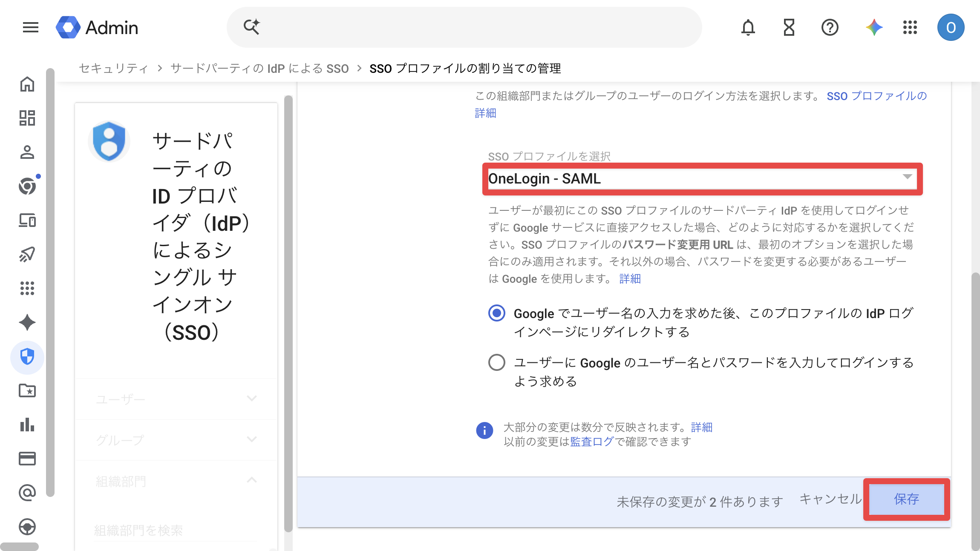Click the キャンセル button

coord(830,499)
